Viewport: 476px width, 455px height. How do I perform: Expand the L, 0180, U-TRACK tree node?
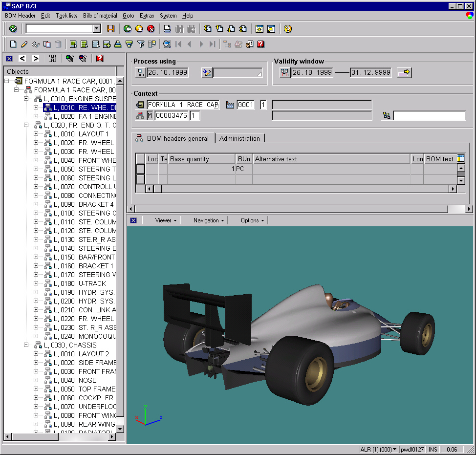tap(36, 283)
